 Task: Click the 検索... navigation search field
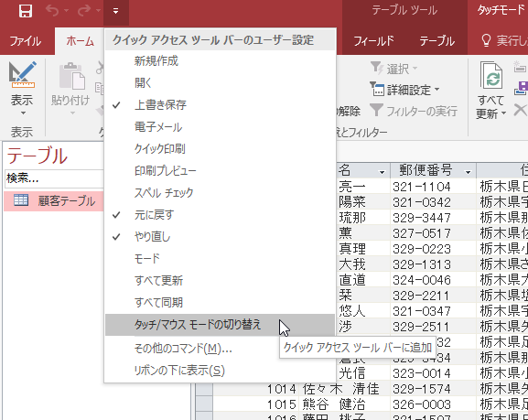(x=55, y=178)
